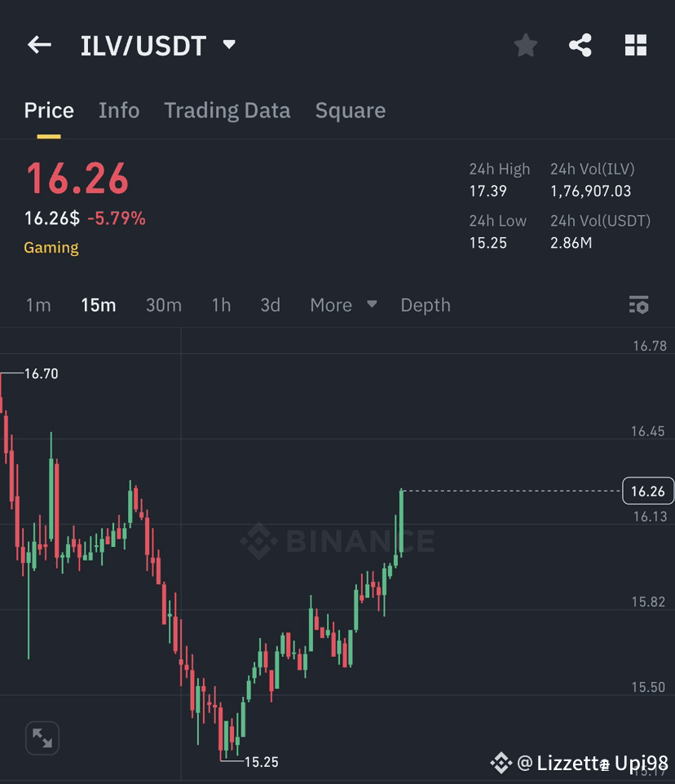Open chart indicator settings icon near Depth
This screenshot has height=784, width=675.
(639, 305)
